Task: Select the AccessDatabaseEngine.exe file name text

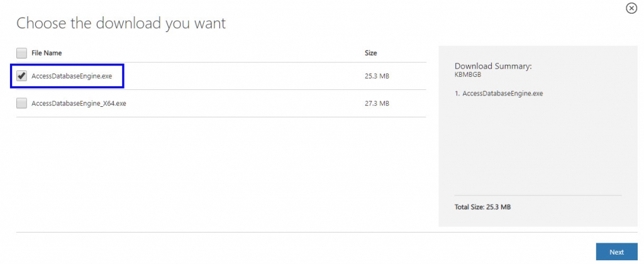Action: click(70, 76)
